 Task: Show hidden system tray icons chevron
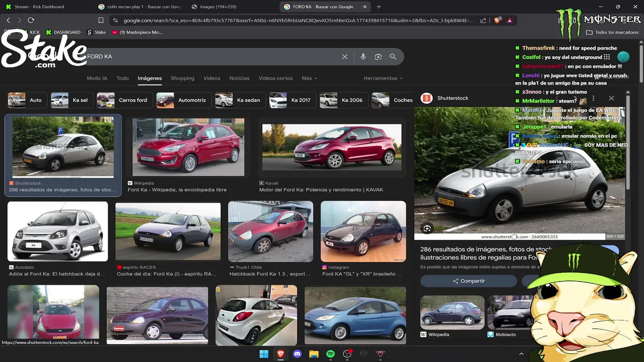[x=521, y=354]
